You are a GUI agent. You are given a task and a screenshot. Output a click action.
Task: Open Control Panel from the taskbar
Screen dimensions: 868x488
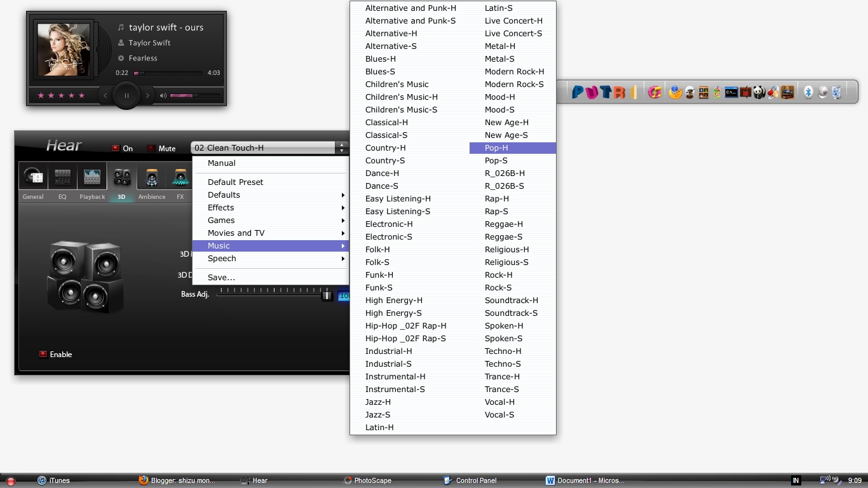click(470, 480)
